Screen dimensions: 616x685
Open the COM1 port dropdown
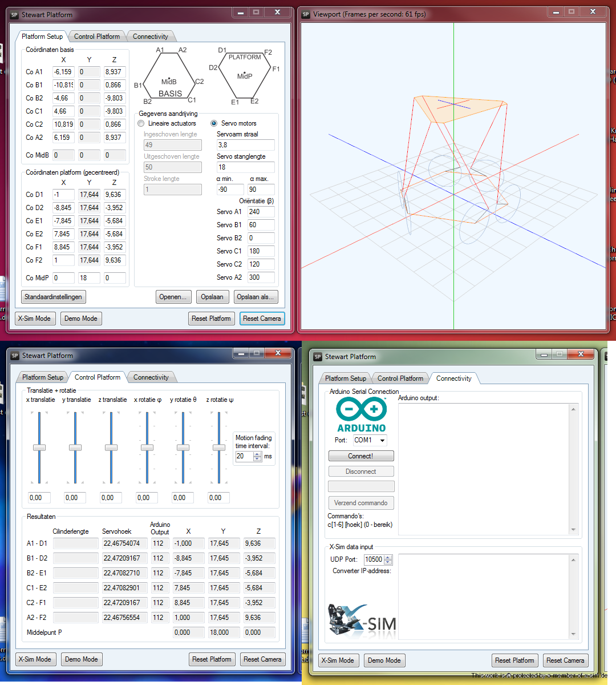click(x=382, y=440)
